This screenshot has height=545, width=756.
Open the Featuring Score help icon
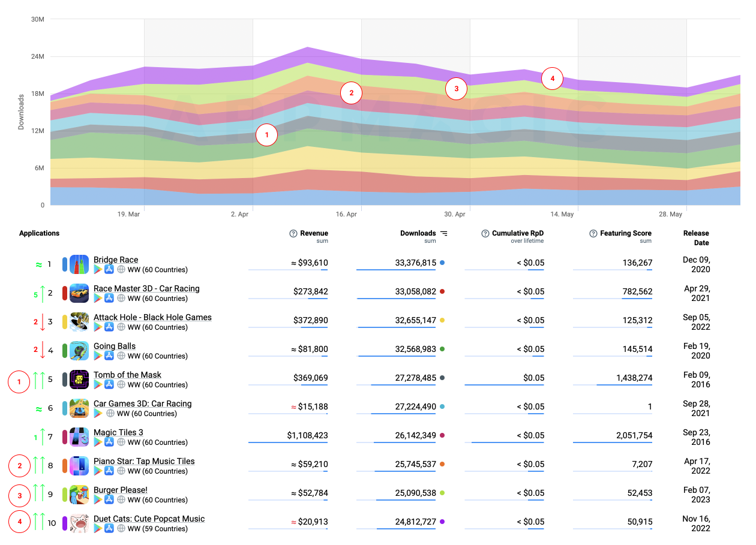pos(593,233)
